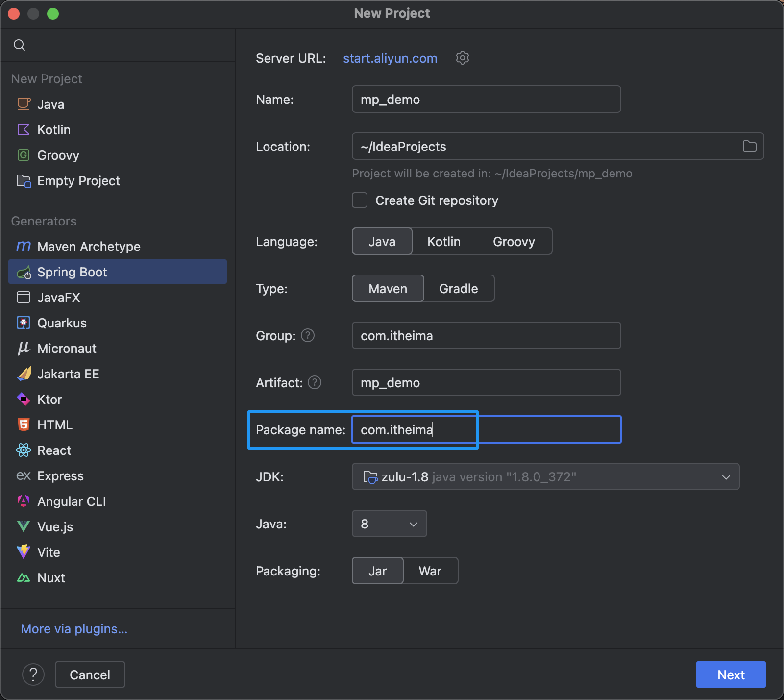Click the Groovy project icon
784x700 pixels.
click(x=24, y=155)
